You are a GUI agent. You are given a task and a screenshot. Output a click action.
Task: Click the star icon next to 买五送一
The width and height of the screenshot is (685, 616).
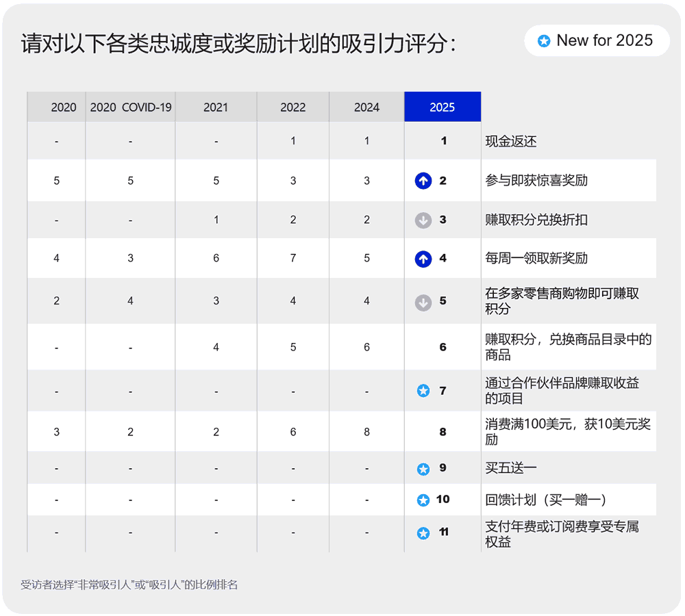(x=423, y=467)
